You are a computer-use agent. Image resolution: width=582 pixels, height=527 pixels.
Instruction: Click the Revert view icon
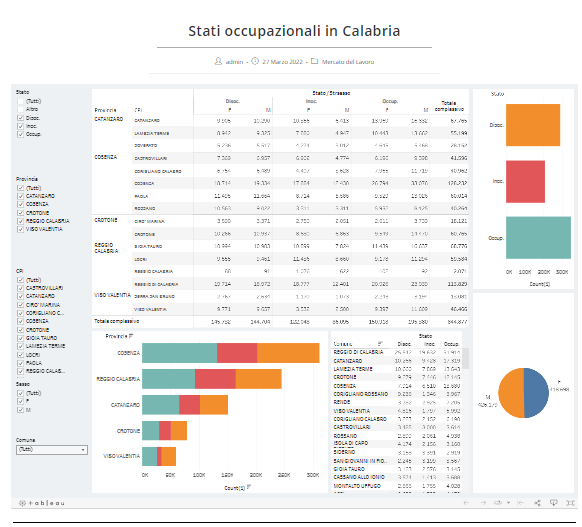tap(521, 503)
